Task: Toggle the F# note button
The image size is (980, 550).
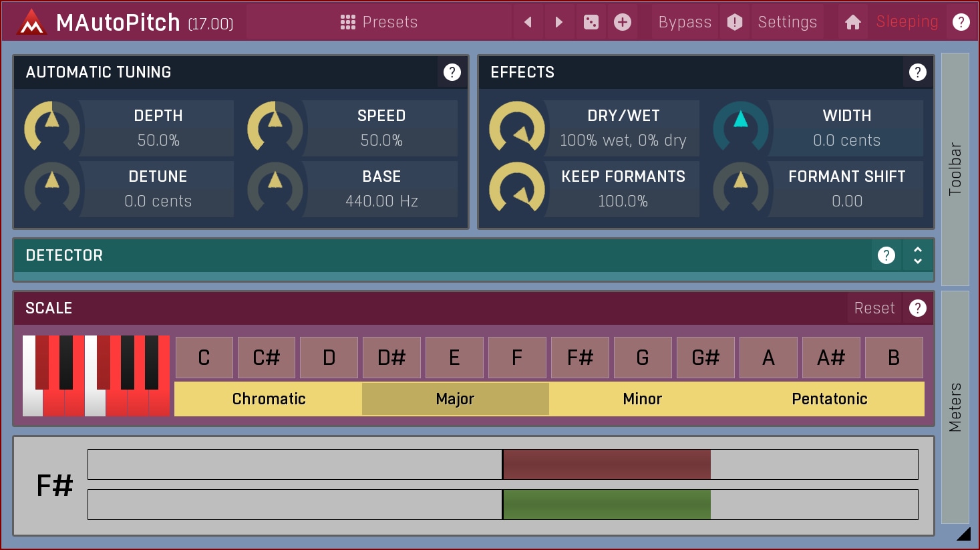Action: (580, 358)
